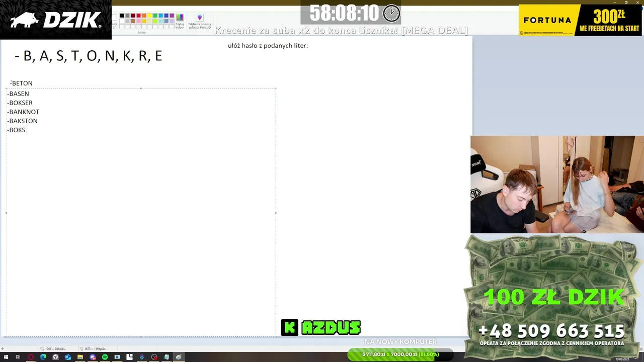Screen dimensions: 644x362
Task: Pick the green color swatch
Action: click(155, 16)
